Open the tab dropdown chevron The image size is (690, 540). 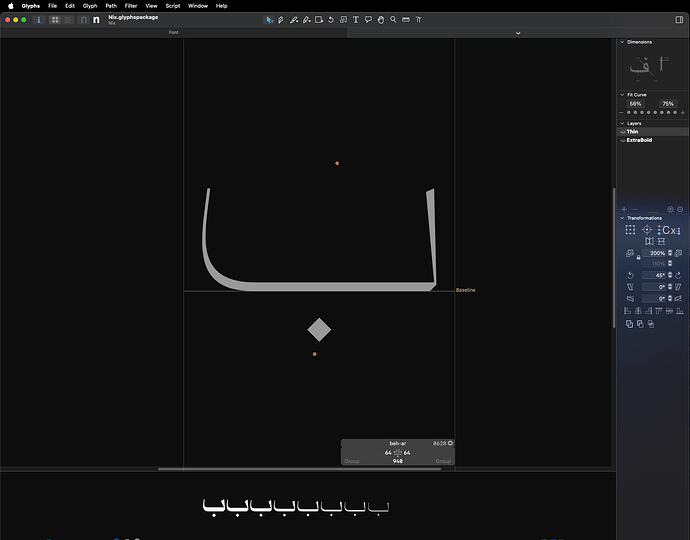click(518, 33)
